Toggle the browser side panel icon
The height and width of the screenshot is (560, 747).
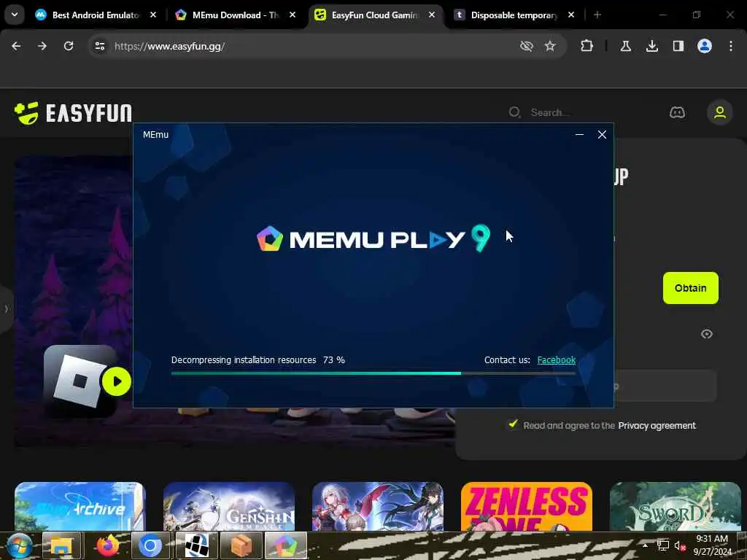(678, 46)
